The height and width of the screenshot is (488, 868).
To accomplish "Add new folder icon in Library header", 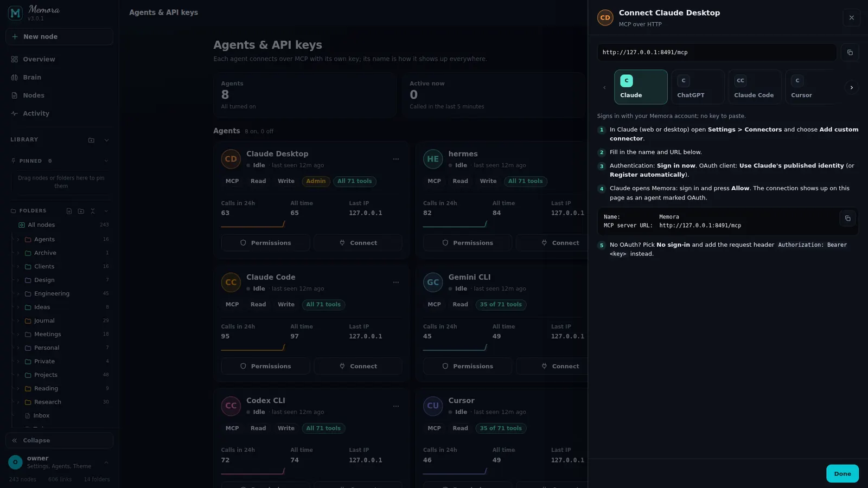I will (91, 140).
